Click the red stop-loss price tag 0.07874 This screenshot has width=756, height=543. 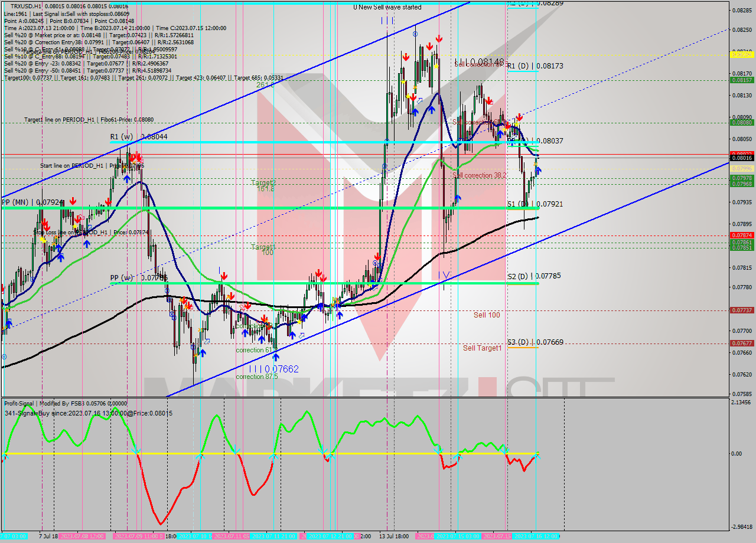742,235
